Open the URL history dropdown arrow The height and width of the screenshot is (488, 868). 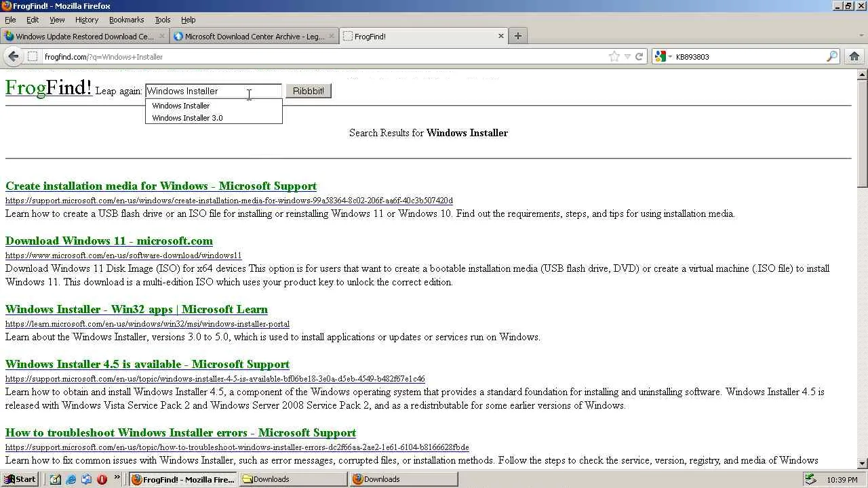click(x=627, y=57)
